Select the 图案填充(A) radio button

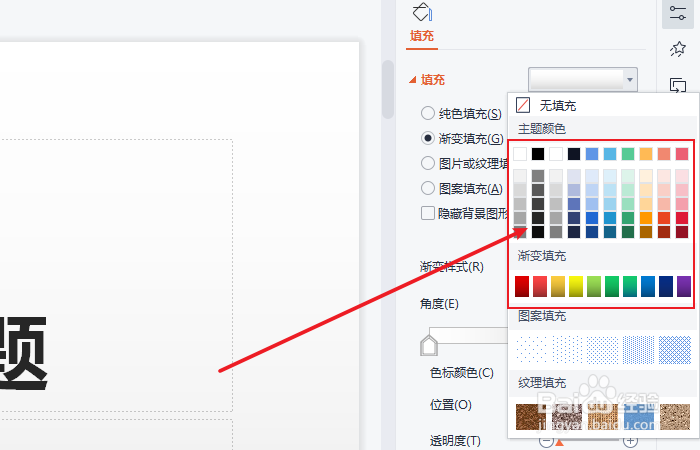428,188
